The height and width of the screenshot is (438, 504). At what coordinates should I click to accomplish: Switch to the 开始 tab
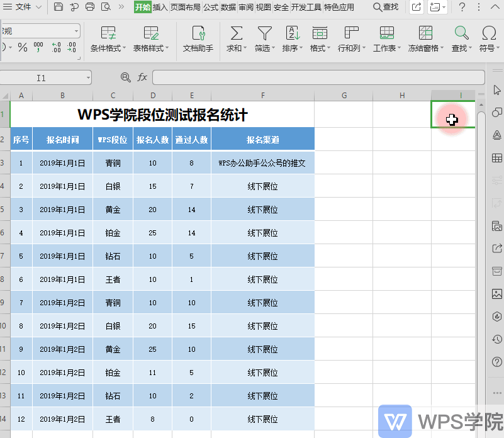(143, 7)
